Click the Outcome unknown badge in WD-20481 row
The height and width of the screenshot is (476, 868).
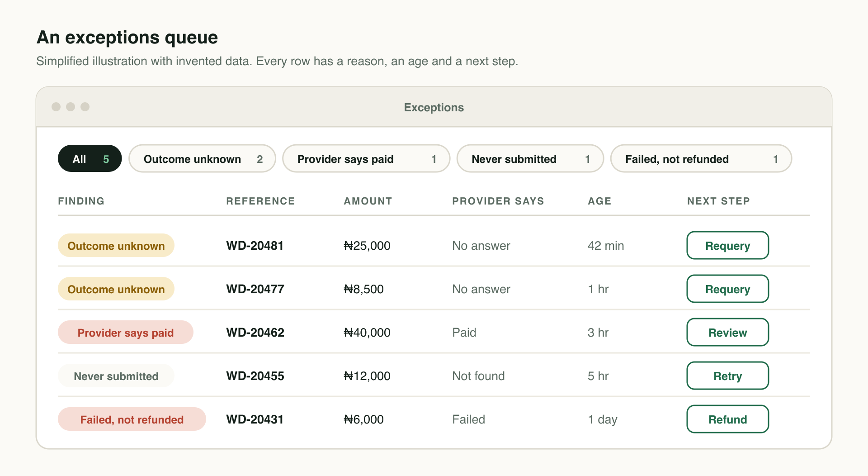[116, 246]
